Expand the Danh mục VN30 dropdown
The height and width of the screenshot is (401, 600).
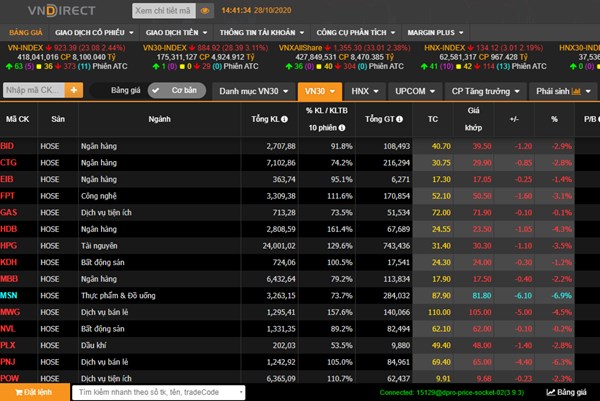click(253, 91)
